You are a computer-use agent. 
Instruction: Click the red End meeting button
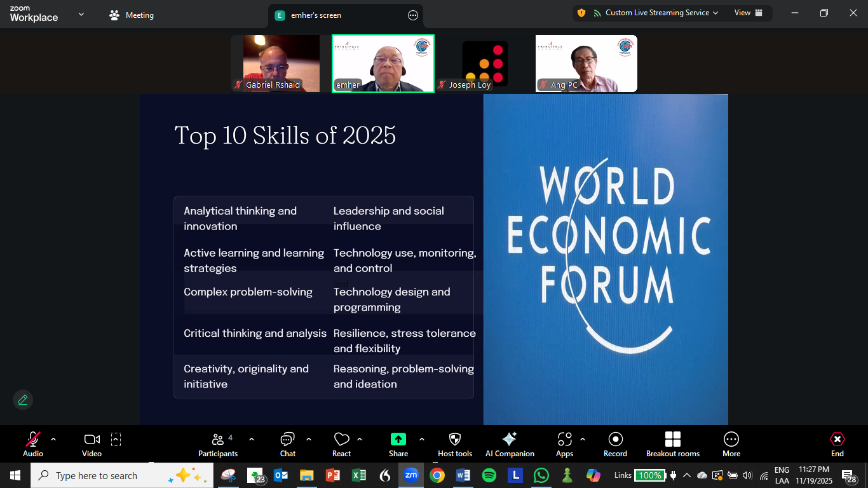[x=837, y=444]
